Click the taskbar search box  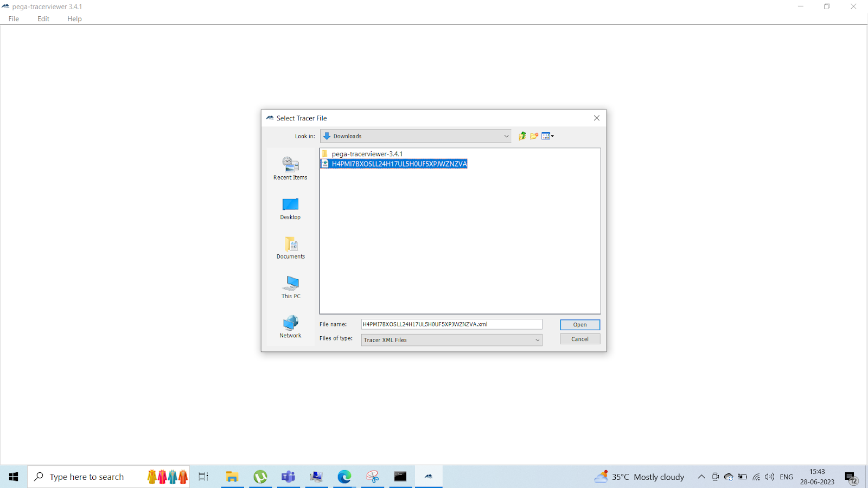tap(108, 477)
